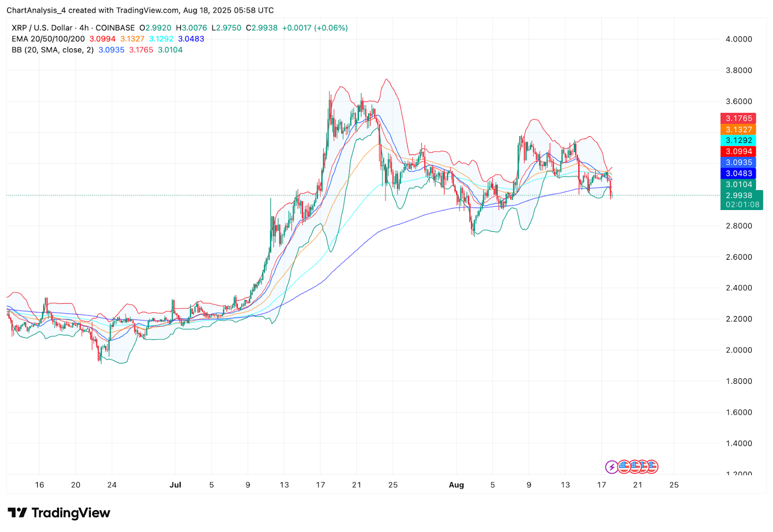
Task: Click the Aug label on time axis
Action: (x=456, y=485)
